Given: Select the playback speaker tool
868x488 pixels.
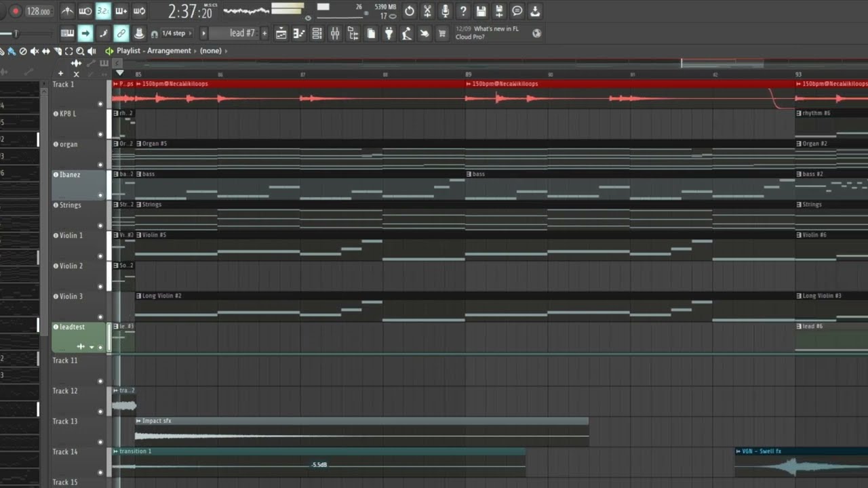Looking at the screenshot, I should coord(92,51).
